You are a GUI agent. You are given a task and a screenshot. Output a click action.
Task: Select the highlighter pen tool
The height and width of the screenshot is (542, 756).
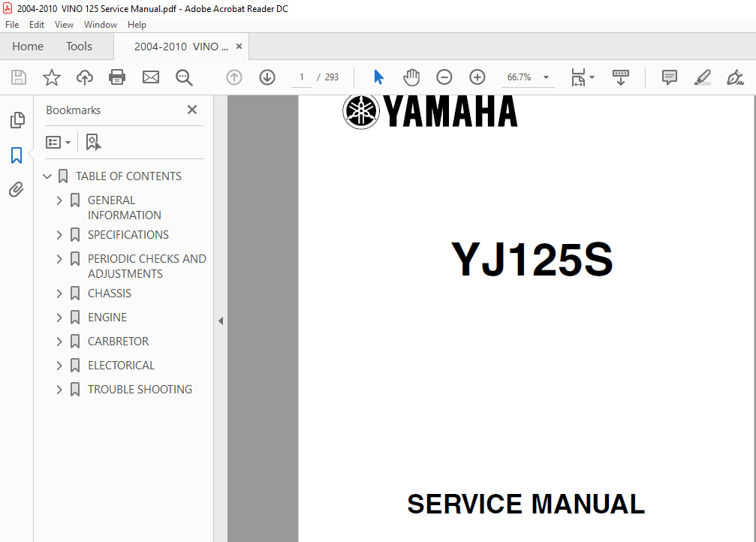tap(703, 77)
